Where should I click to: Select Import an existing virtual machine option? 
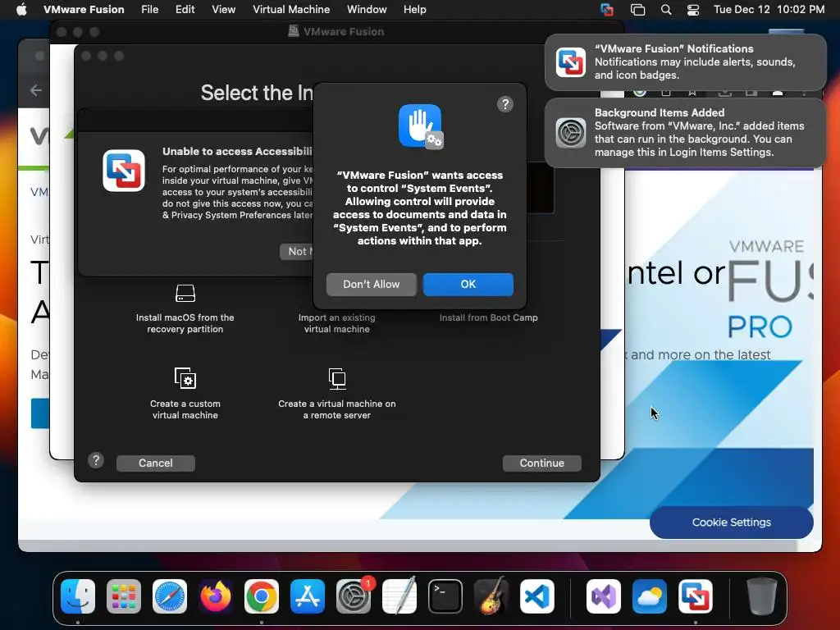(x=337, y=323)
